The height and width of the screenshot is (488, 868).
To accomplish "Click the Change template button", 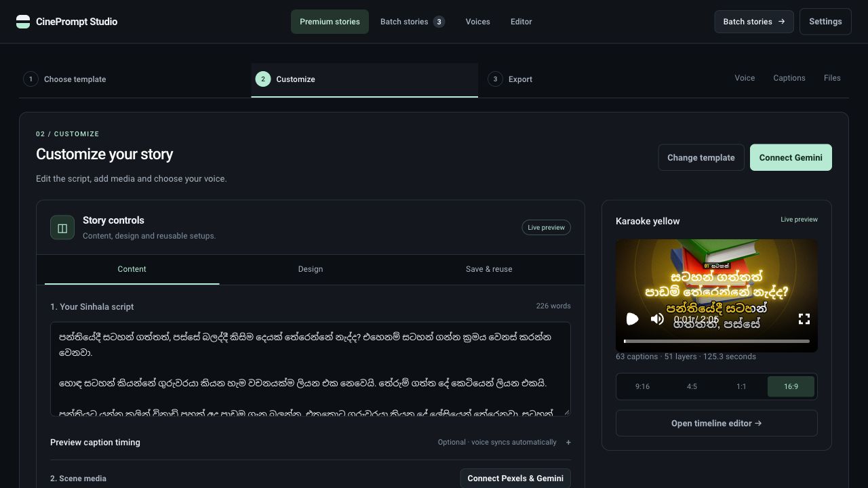I will pyautogui.click(x=701, y=157).
